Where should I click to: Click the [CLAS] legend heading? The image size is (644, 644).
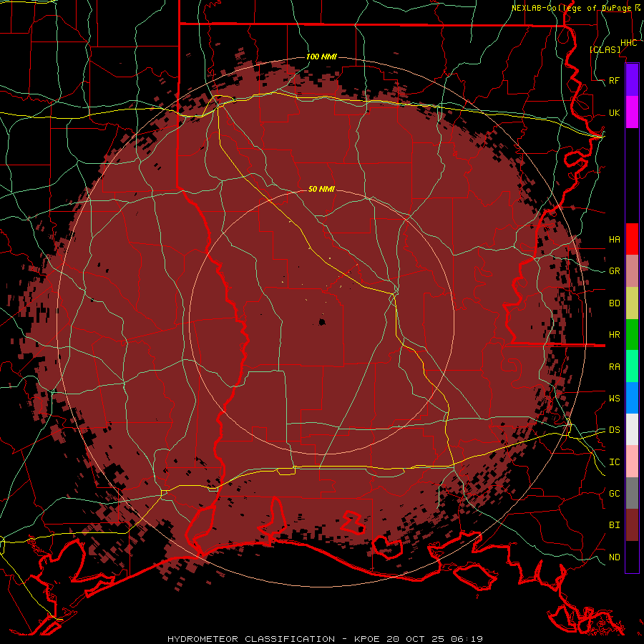pyautogui.click(x=605, y=49)
